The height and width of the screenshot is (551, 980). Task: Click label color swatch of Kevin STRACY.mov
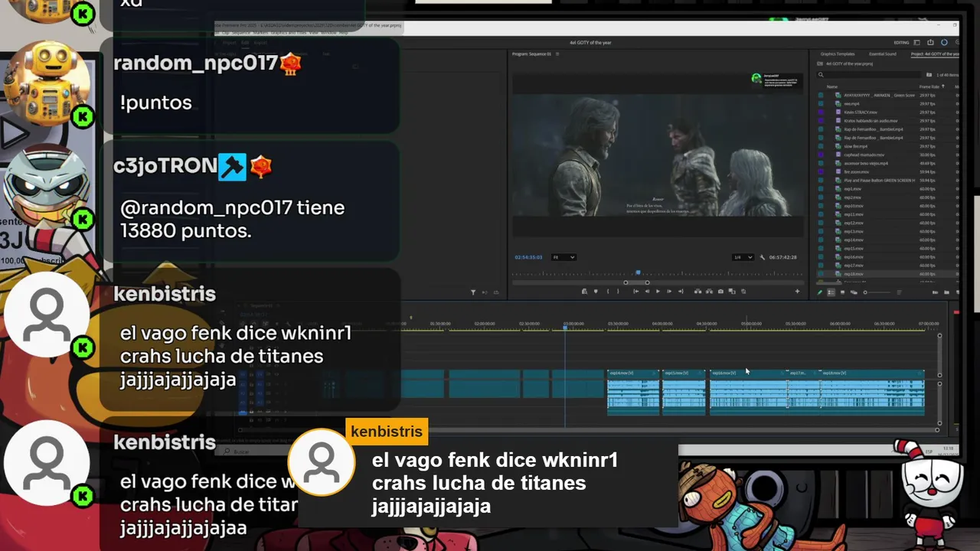tap(821, 112)
